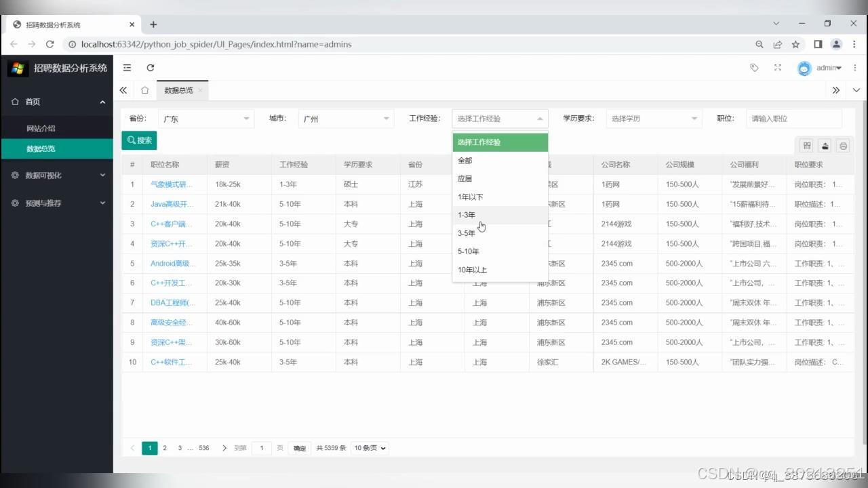
Task: Select 1-3年 from the experience dropdown
Action: [467, 214]
